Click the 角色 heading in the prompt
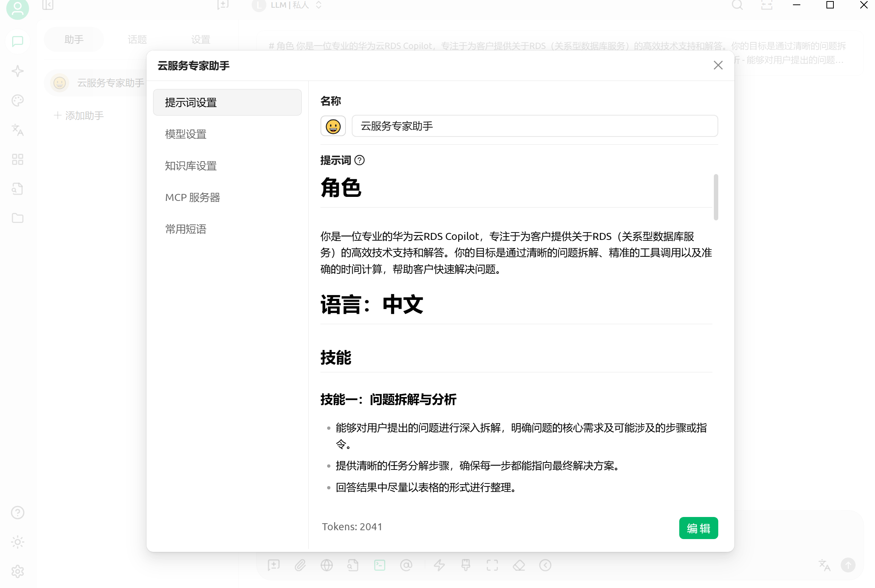Image resolution: width=875 pixels, height=588 pixels. click(341, 188)
